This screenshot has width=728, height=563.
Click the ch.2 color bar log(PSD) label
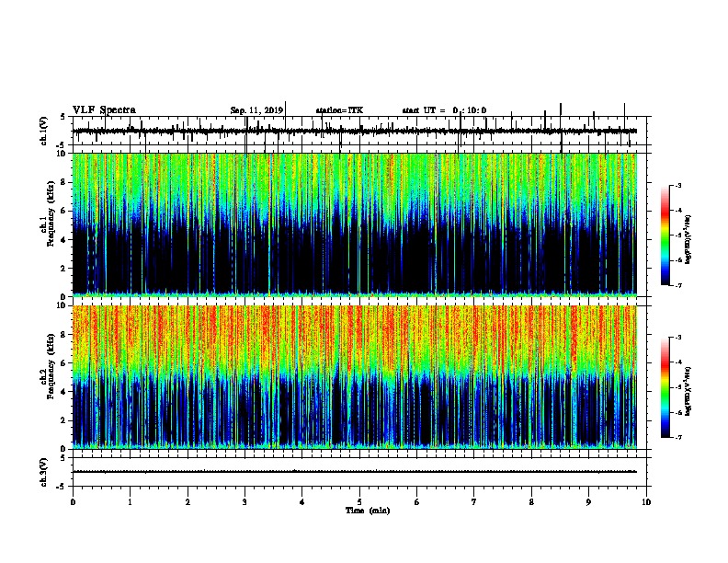[688, 391]
